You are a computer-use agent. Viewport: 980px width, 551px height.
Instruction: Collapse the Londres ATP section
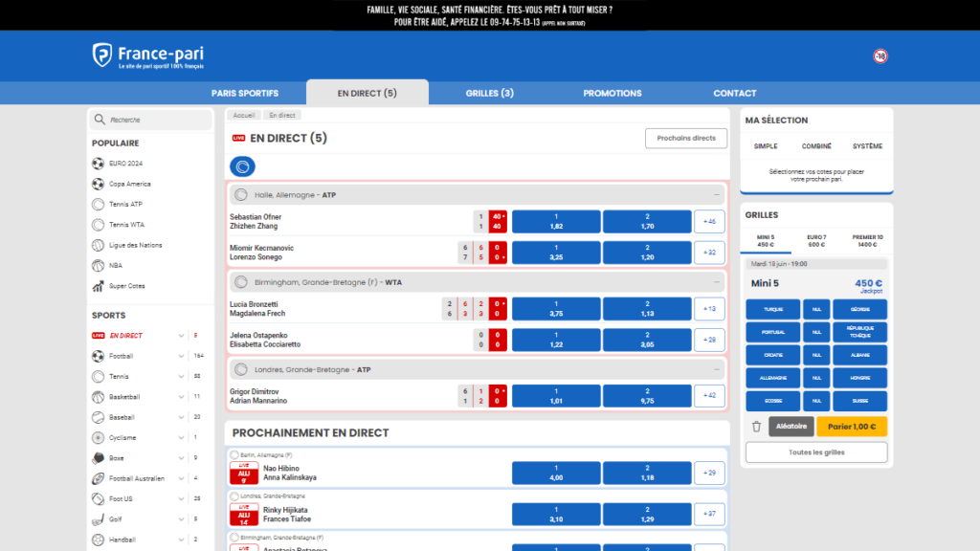[717, 370]
